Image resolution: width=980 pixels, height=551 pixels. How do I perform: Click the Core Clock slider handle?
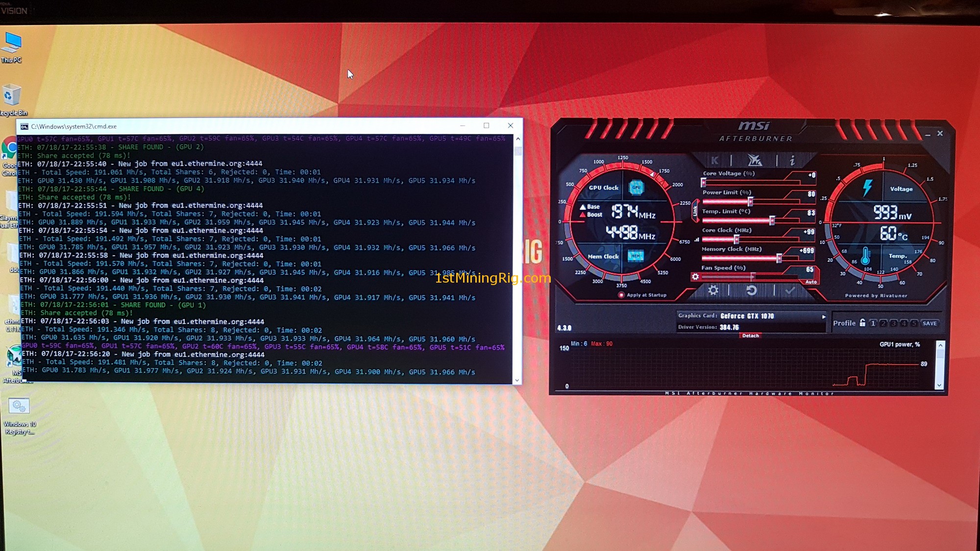click(x=736, y=239)
